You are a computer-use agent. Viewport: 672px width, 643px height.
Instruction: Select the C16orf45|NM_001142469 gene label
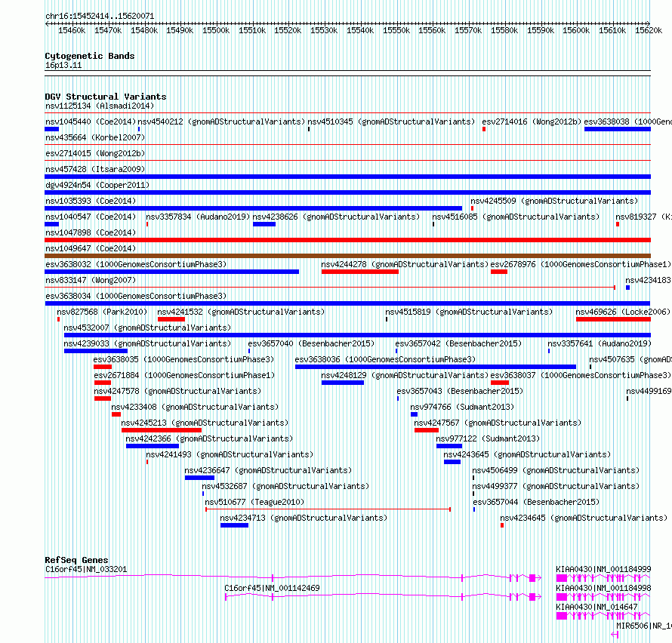point(272,588)
